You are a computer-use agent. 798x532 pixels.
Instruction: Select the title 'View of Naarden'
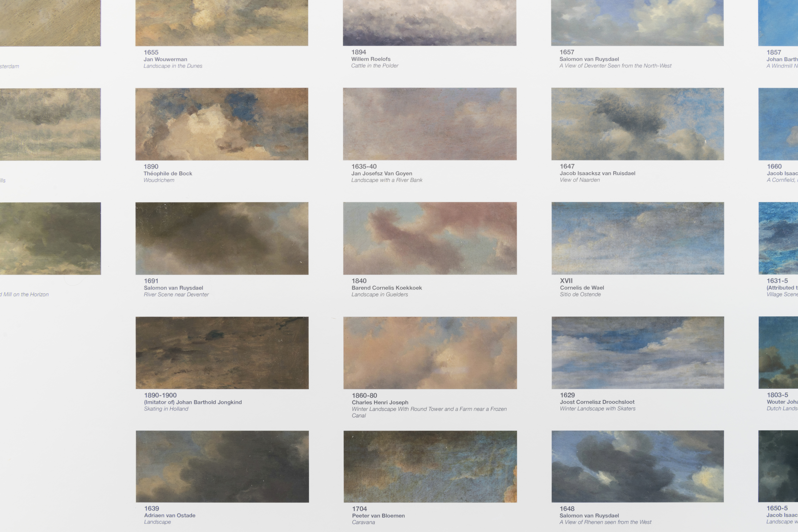(x=580, y=180)
